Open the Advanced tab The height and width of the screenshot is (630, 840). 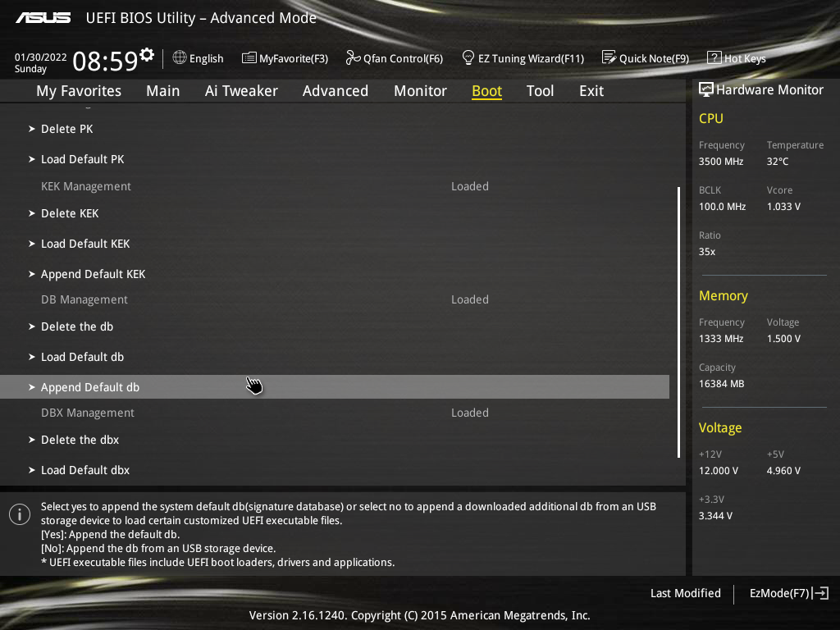pyautogui.click(x=336, y=91)
